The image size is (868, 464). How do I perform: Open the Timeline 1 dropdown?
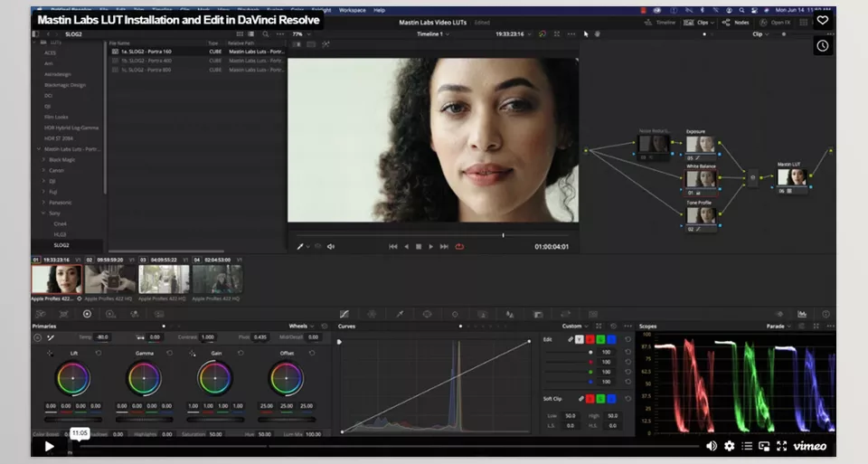click(x=433, y=33)
